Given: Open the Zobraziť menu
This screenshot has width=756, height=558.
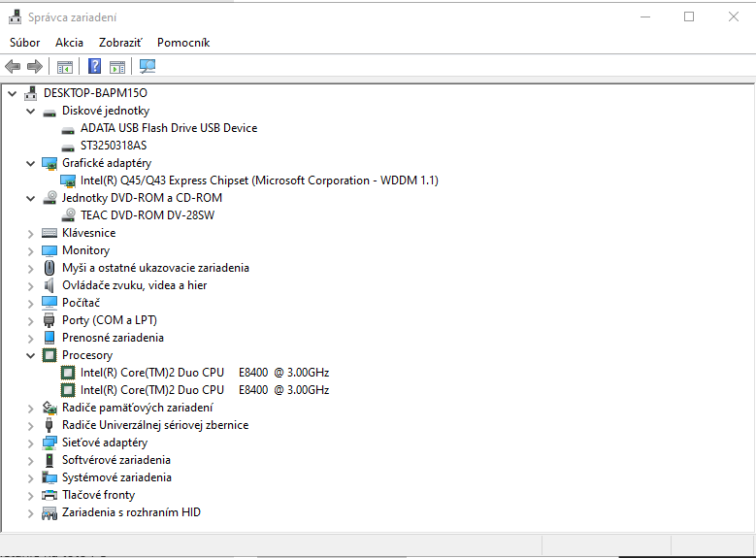Looking at the screenshot, I should [x=120, y=43].
